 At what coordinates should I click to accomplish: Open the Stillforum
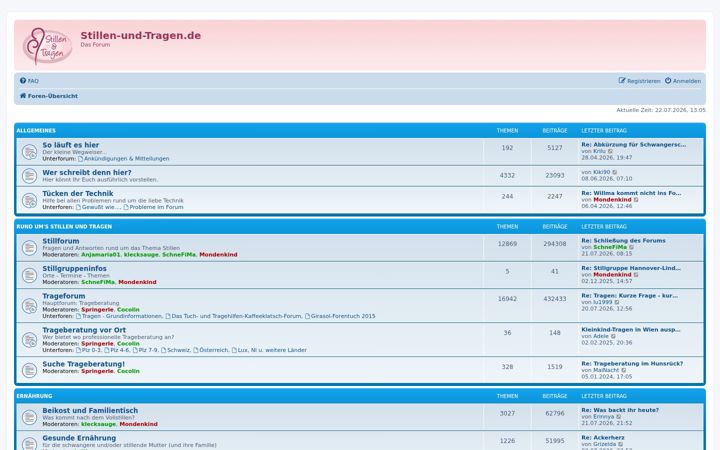coord(61,241)
